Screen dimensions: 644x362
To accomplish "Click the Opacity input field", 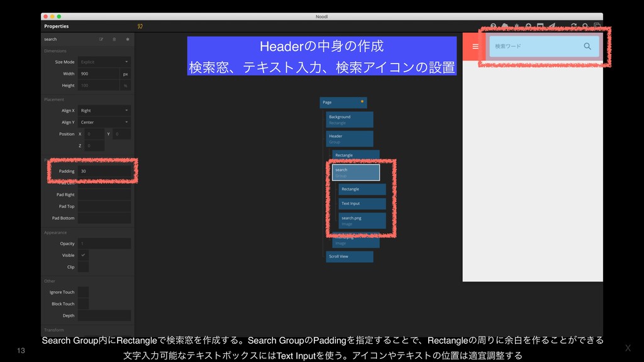I will click(104, 243).
